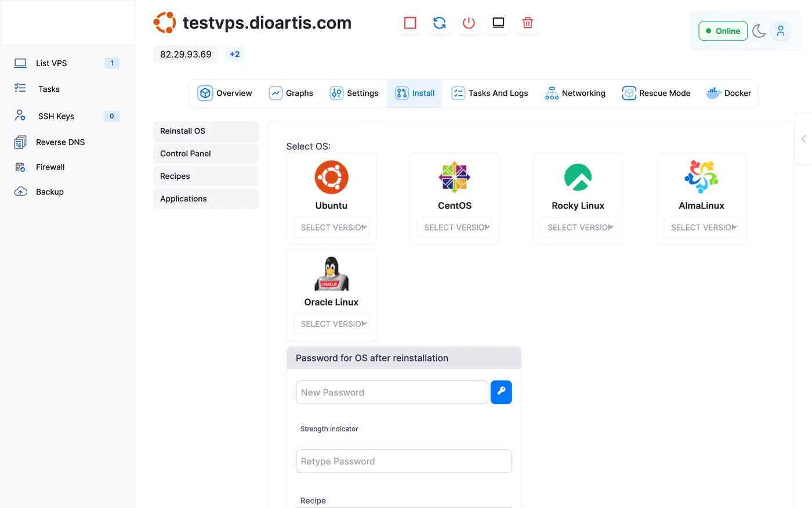Viewport: 812px width, 508px height.
Task: Switch to the Docker tab
Action: point(729,93)
